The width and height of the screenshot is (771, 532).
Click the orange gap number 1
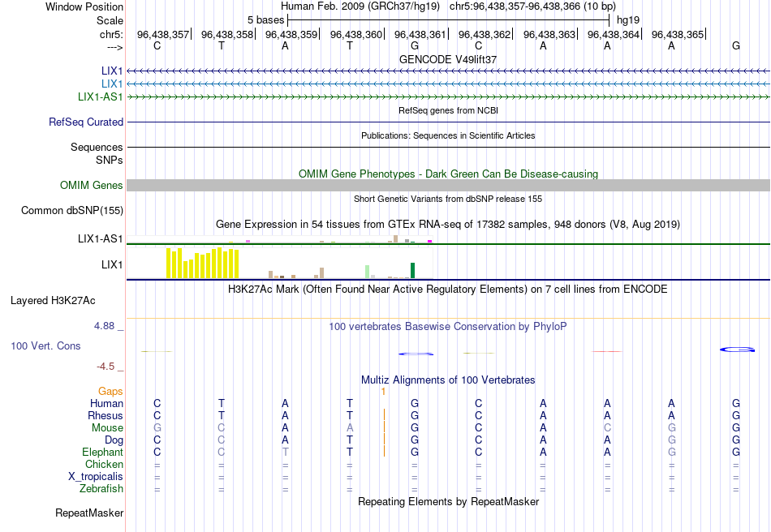pyautogui.click(x=384, y=392)
